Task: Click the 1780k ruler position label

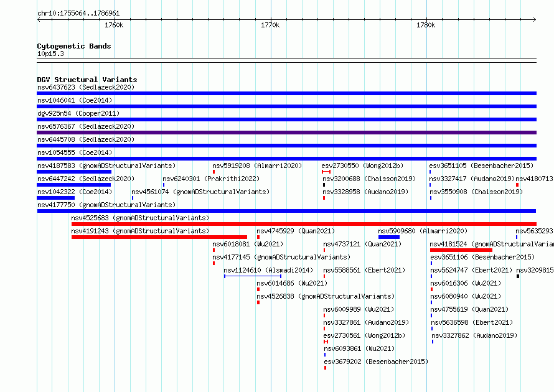Action: click(426, 25)
